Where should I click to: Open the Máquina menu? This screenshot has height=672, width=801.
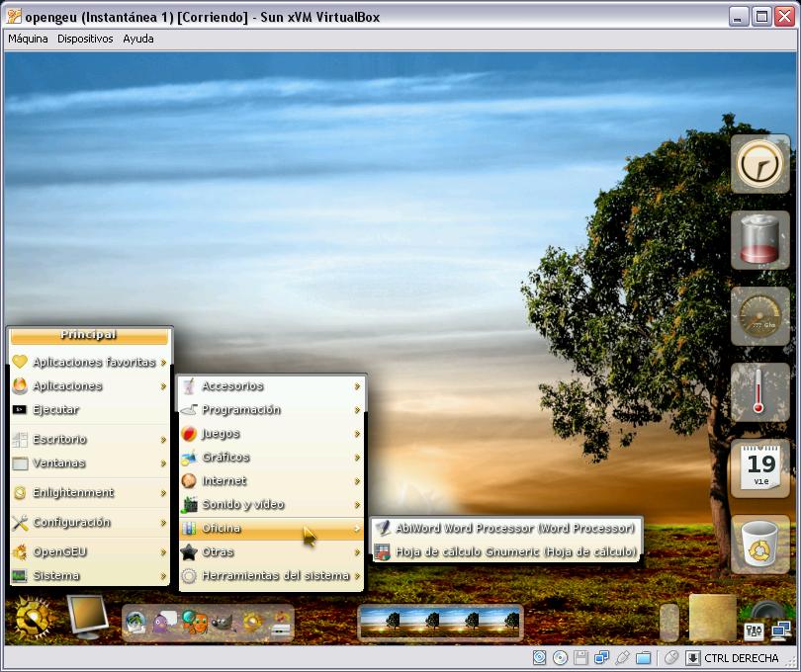(28, 39)
